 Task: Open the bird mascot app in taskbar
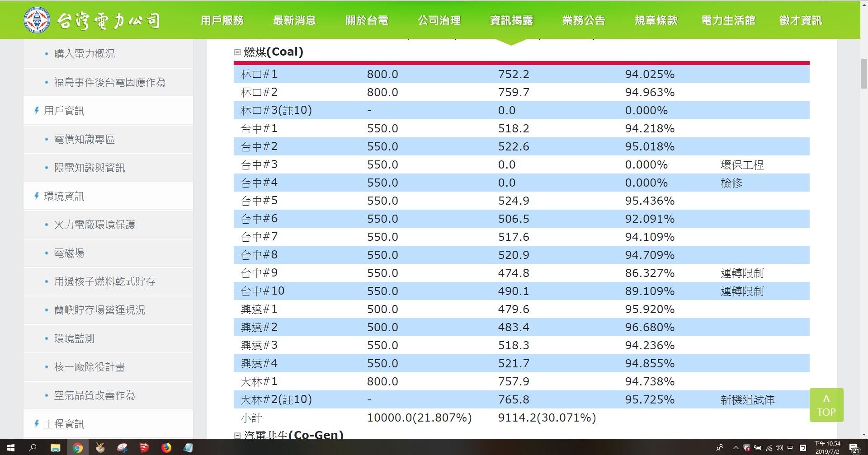pyautogui.click(x=100, y=448)
